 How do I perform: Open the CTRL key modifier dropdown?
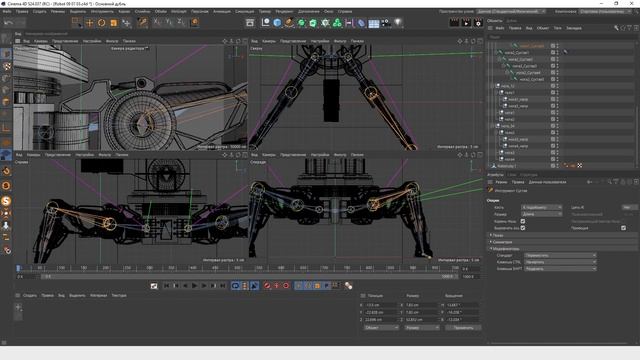tap(560, 262)
